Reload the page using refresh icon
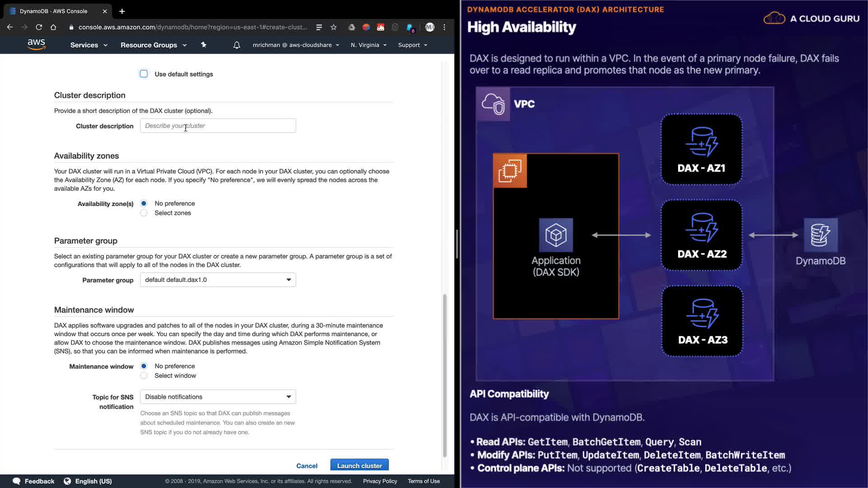Image resolution: width=868 pixels, height=488 pixels. [39, 27]
